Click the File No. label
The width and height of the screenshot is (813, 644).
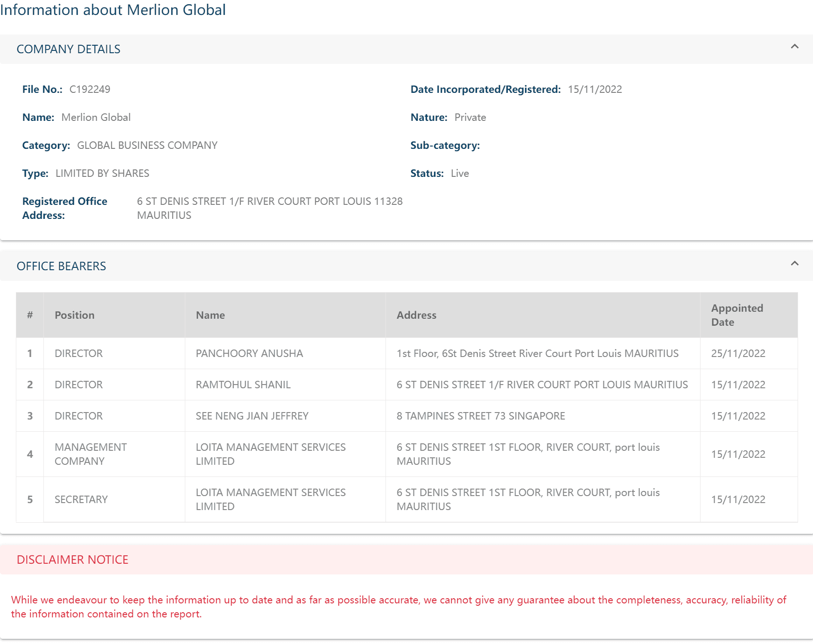point(42,89)
